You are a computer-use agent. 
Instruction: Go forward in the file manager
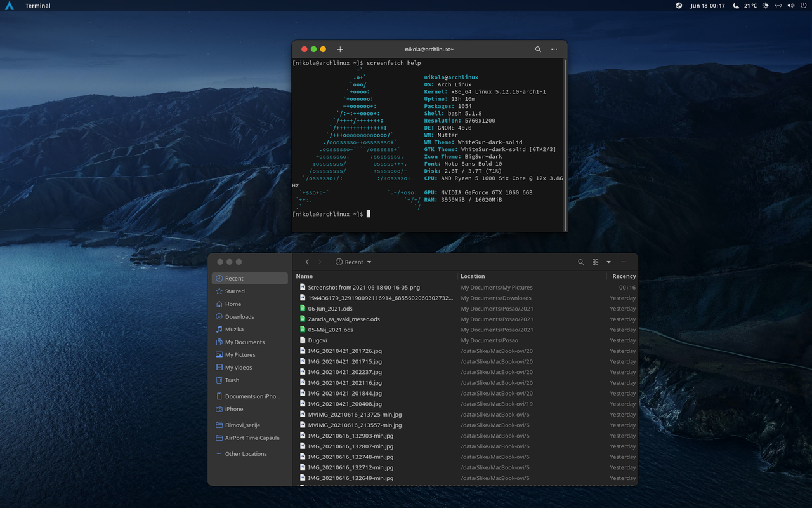click(x=319, y=262)
